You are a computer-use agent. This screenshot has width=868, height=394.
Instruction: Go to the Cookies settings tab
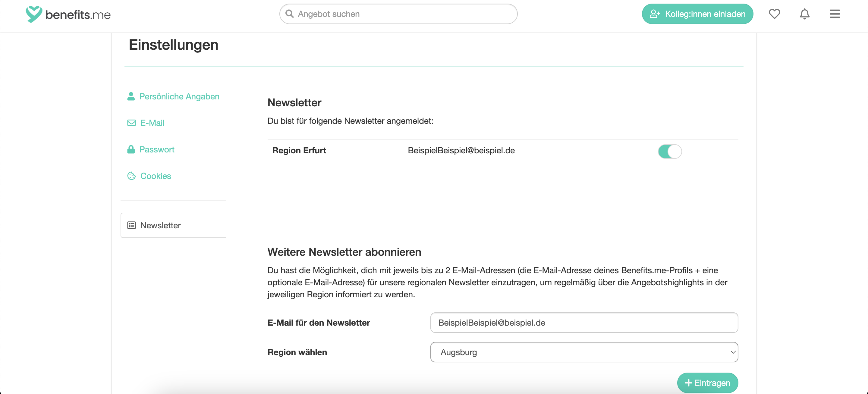point(155,176)
